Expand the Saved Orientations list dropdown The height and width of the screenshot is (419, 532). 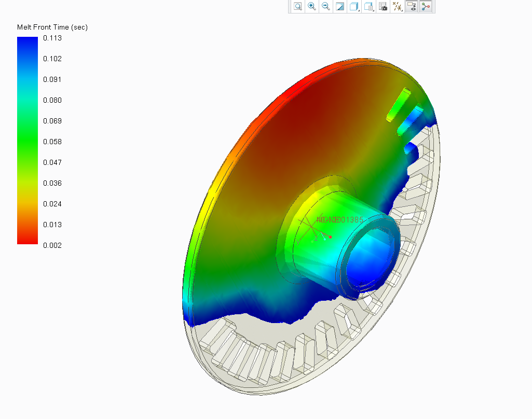(x=369, y=7)
